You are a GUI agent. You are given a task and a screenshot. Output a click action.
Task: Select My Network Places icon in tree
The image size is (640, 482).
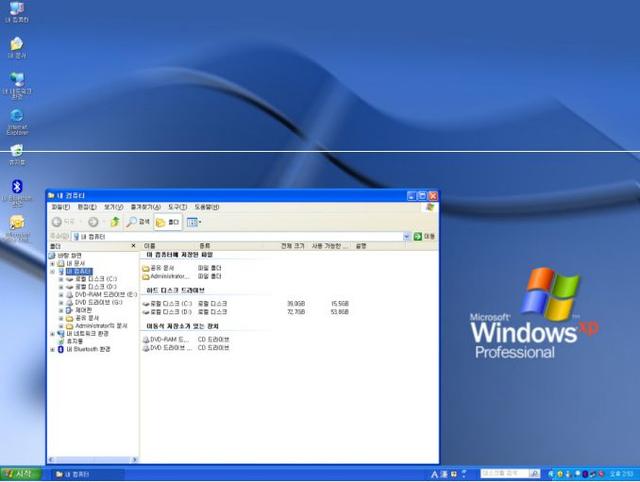tap(61, 334)
